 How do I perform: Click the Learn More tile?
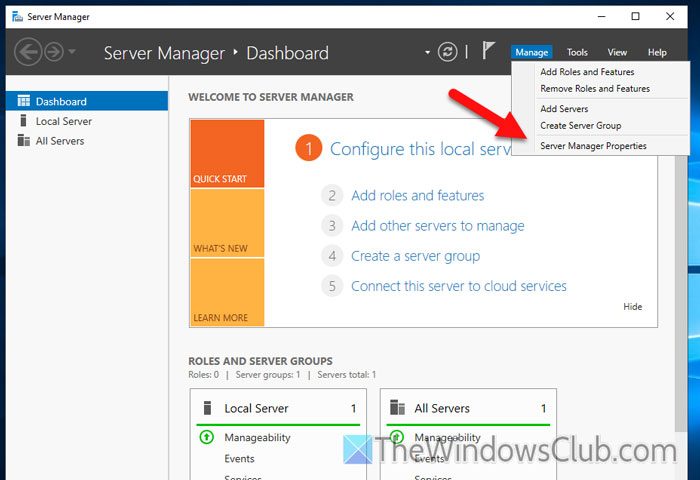click(x=227, y=292)
